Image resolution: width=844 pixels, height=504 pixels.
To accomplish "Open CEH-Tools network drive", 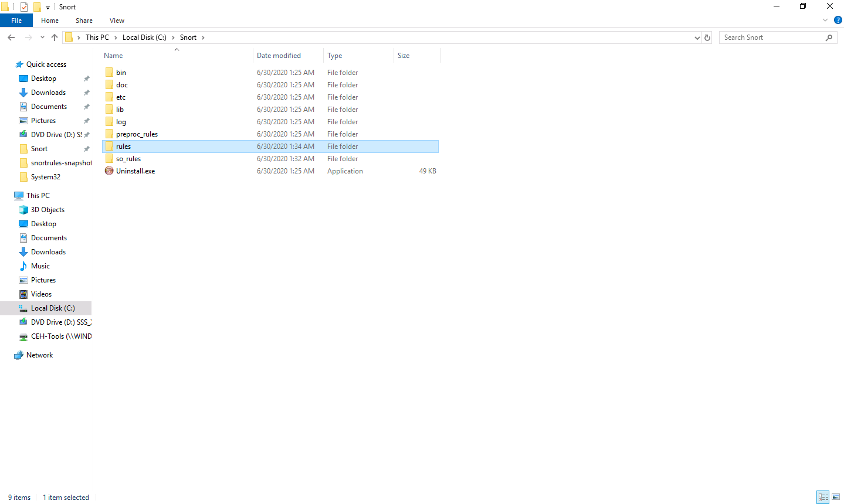I will pos(61,336).
